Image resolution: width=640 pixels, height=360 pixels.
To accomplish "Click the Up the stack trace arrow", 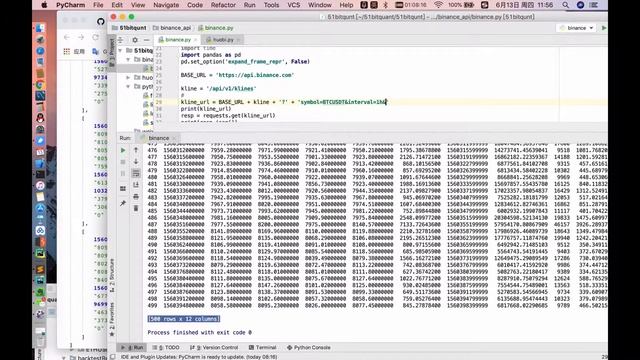I will 136,150.
